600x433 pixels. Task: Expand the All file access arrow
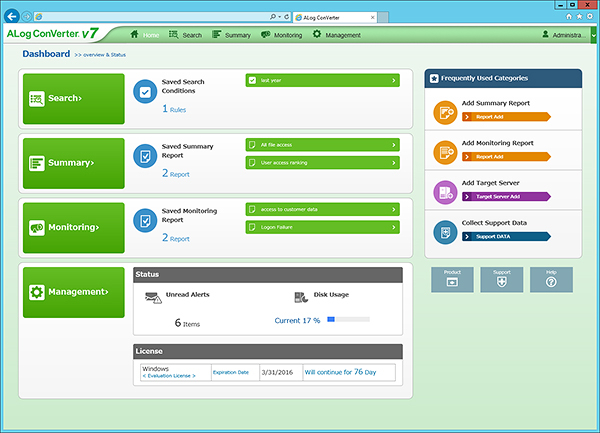click(x=393, y=145)
